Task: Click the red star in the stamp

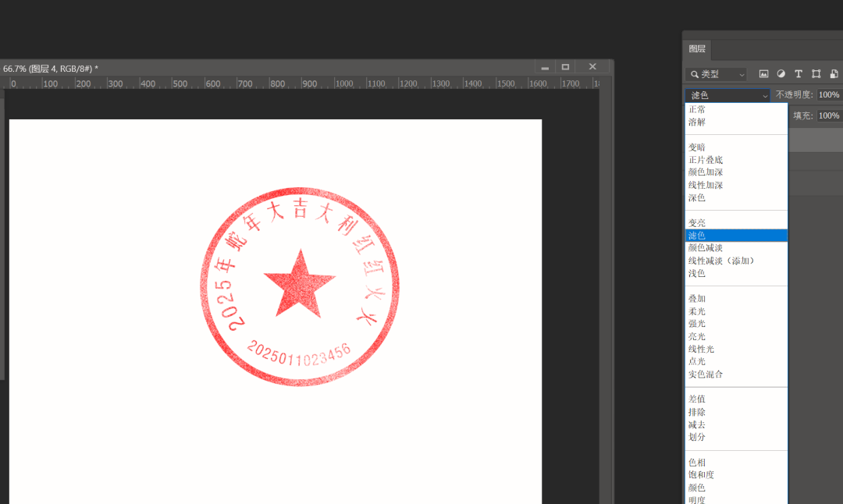Action: (300, 283)
